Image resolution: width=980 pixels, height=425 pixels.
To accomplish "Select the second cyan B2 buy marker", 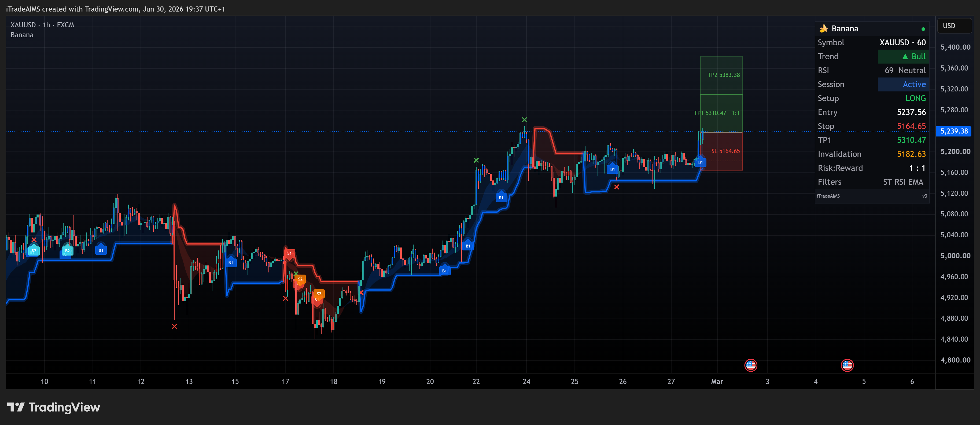I will pos(67,251).
